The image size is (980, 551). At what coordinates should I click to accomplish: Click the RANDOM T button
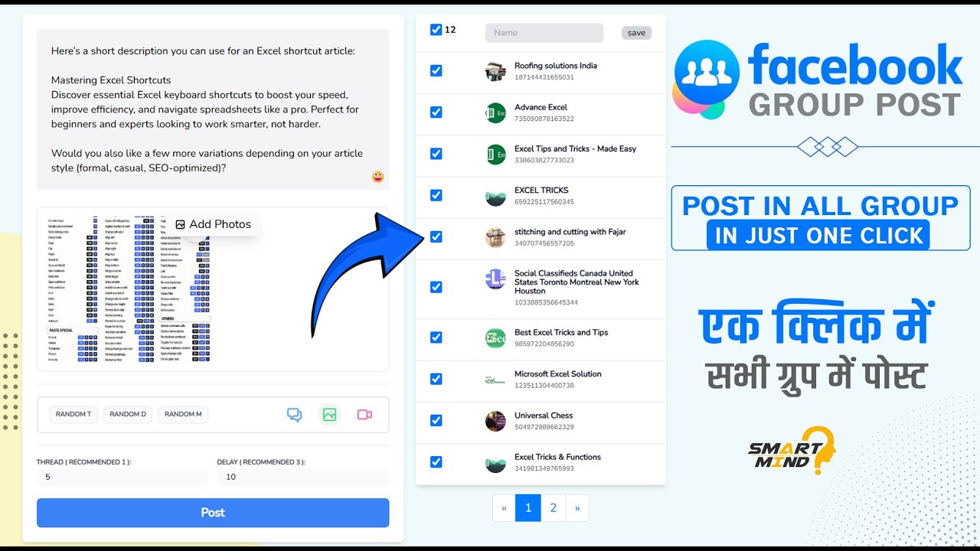point(73,415)
